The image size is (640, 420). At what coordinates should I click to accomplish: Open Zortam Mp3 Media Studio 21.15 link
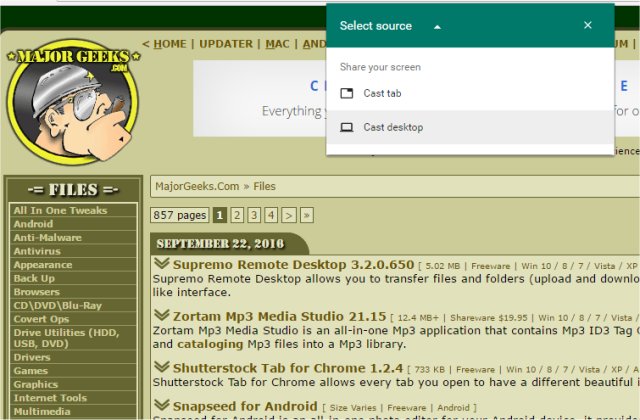(280, 316)
